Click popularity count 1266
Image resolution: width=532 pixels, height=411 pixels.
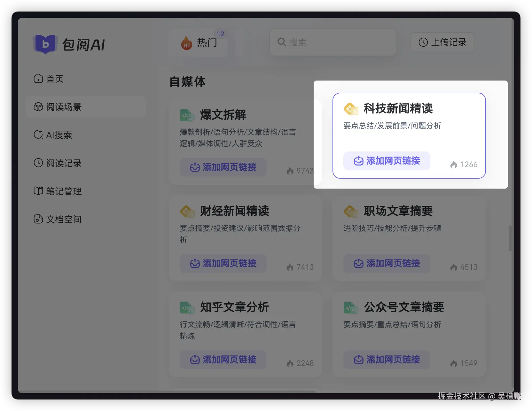[x=469, y=165]
